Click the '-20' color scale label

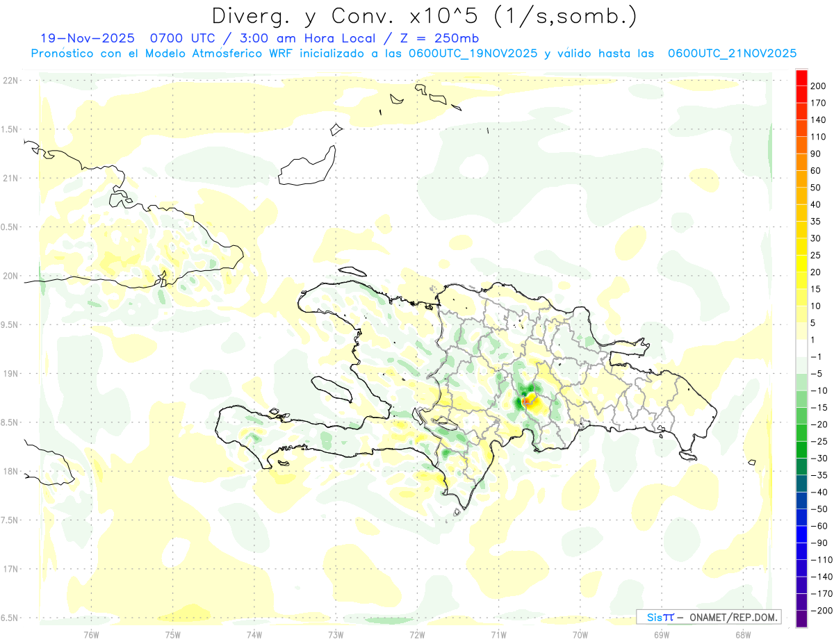[x=820, y=424]
